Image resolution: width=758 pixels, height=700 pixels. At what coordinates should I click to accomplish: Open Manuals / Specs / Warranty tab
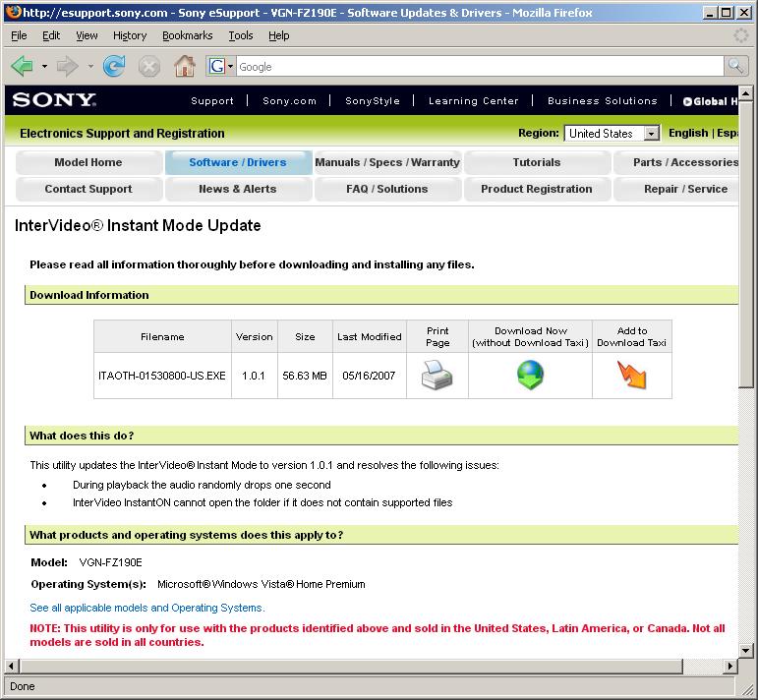point(387,162)
